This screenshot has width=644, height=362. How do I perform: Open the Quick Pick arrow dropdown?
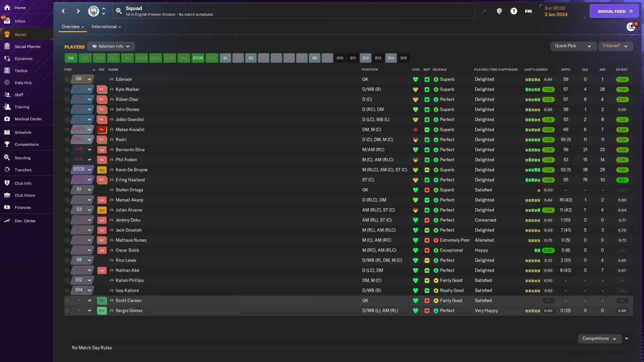coord(589,46)
